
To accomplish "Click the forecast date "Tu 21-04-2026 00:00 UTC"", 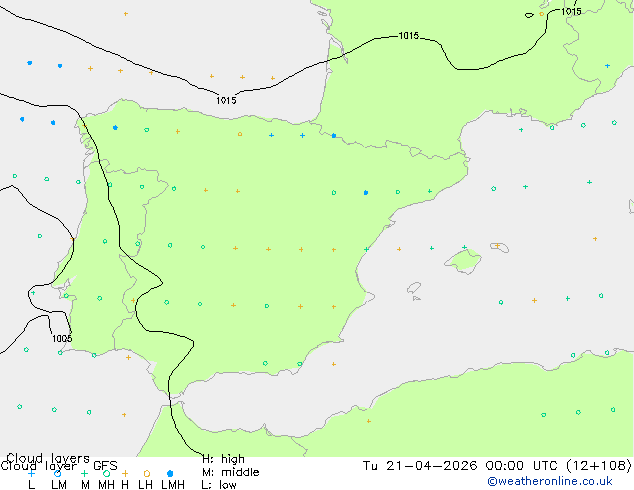I will coord(462,466).
